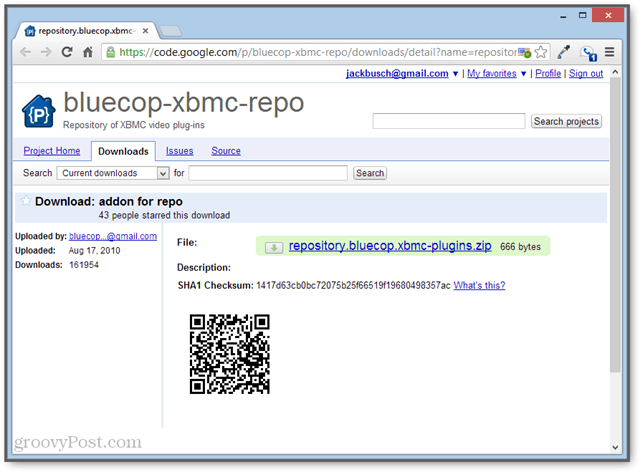Expand the jackbusch@gmail.com account dropdown arrow
Viewport: 640px width, 472px height.
click(456, 74)
